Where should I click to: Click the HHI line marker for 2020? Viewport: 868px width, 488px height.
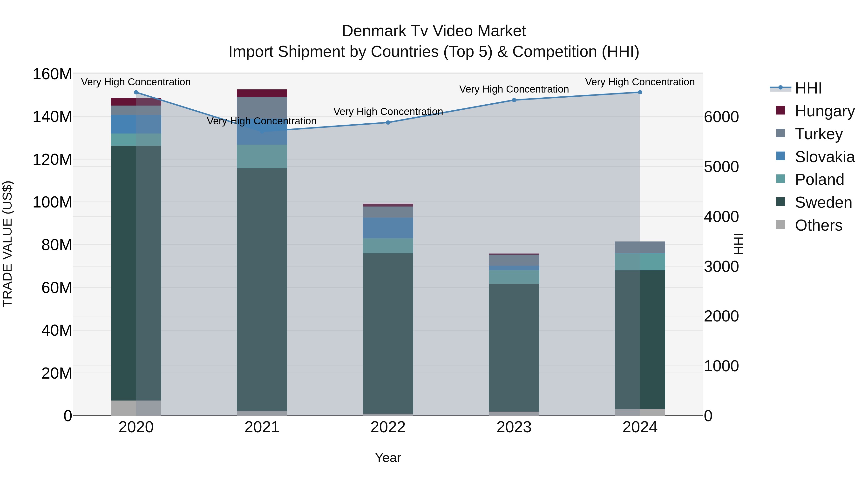click(x=136, y=92)
